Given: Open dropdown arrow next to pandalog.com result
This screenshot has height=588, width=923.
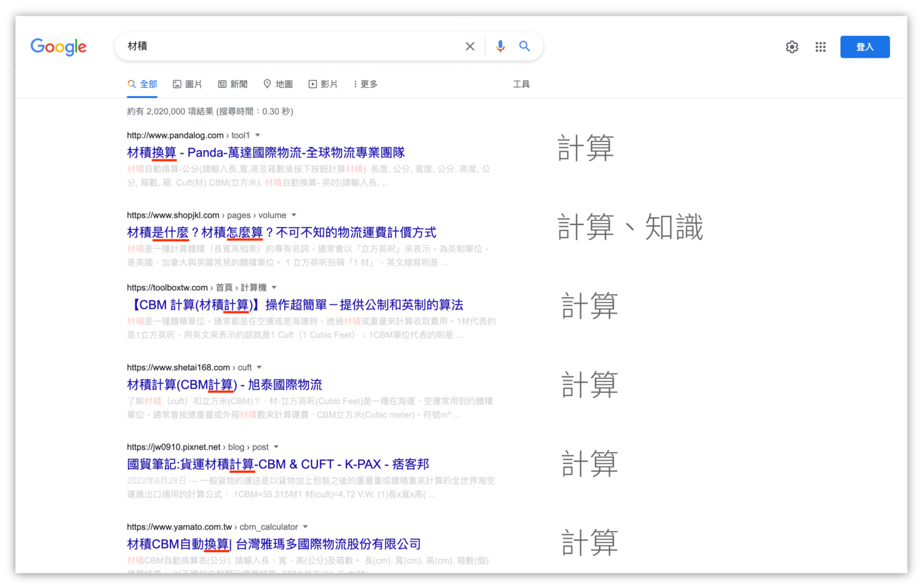Looking at the screenshot, I should (x=257, y=135).
